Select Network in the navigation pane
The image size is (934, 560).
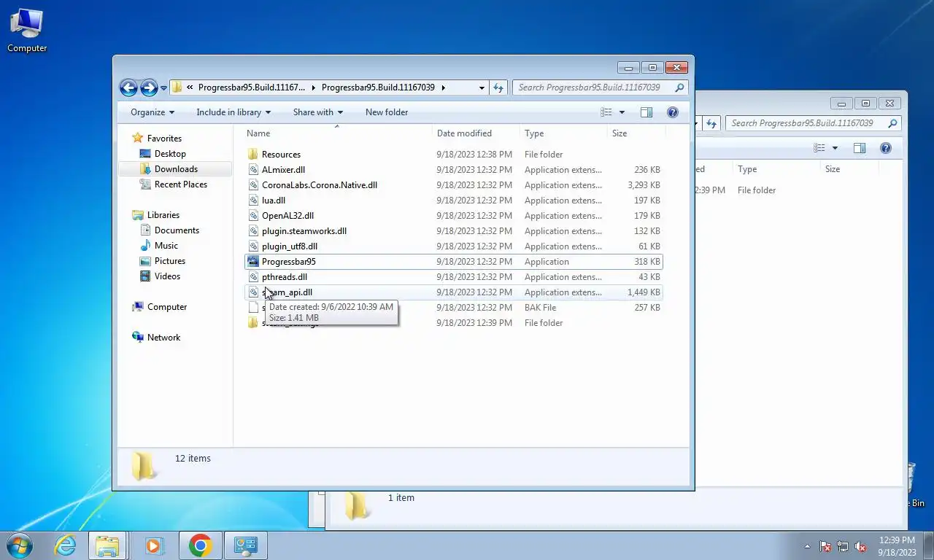click(163, 338)
